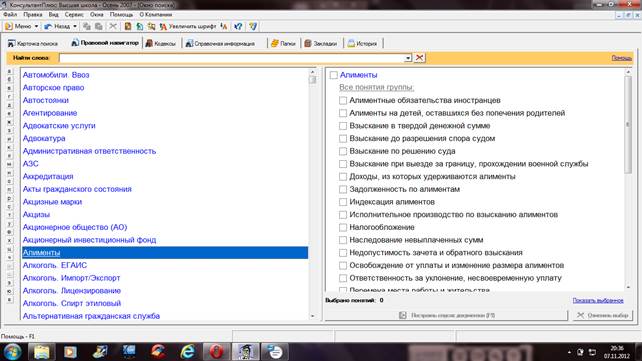The height and width of the screenshot is (361, 642).
Task: Click the green arrow document toolbar icon
Action: [140, 26]
